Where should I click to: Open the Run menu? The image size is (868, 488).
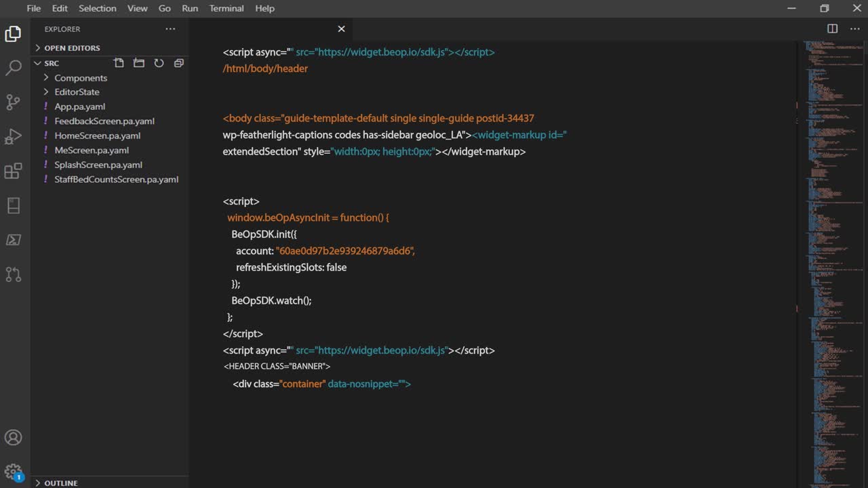tap(189, 8)
